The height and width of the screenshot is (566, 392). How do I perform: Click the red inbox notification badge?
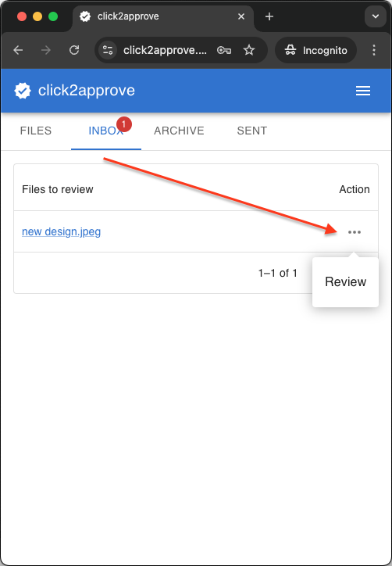[123, 124]
